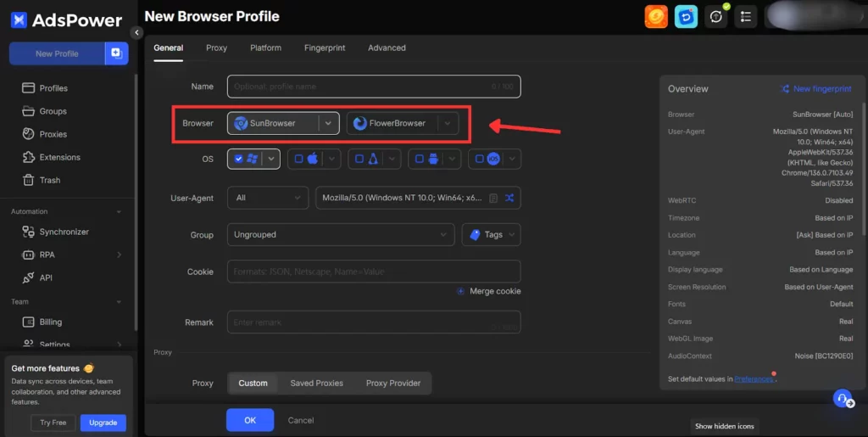The height and width of the screenshot is (437, 868).
Task: Click the shuffle User-Agent icon
Action: tap(509, 198)
